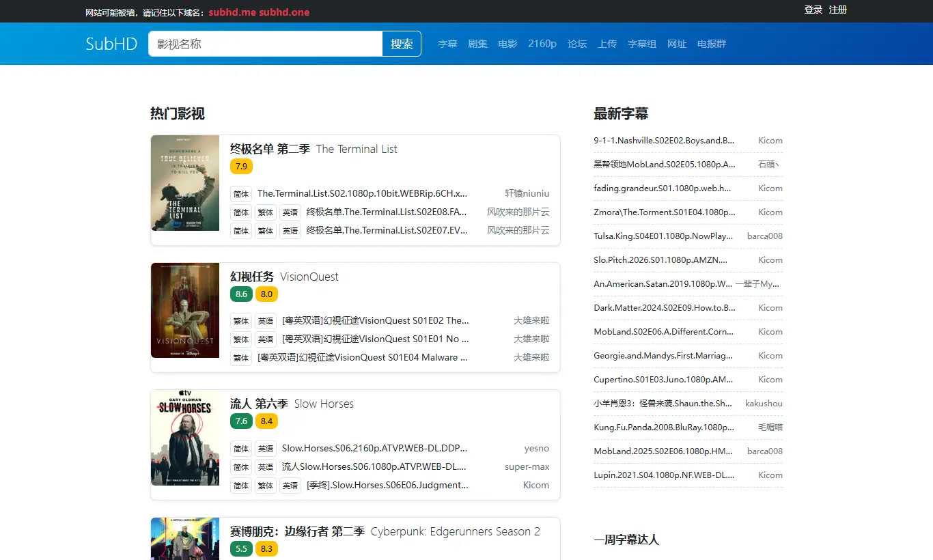
Task: View uploader yesno
Action: pyautogui.click(x=537, y=449)
